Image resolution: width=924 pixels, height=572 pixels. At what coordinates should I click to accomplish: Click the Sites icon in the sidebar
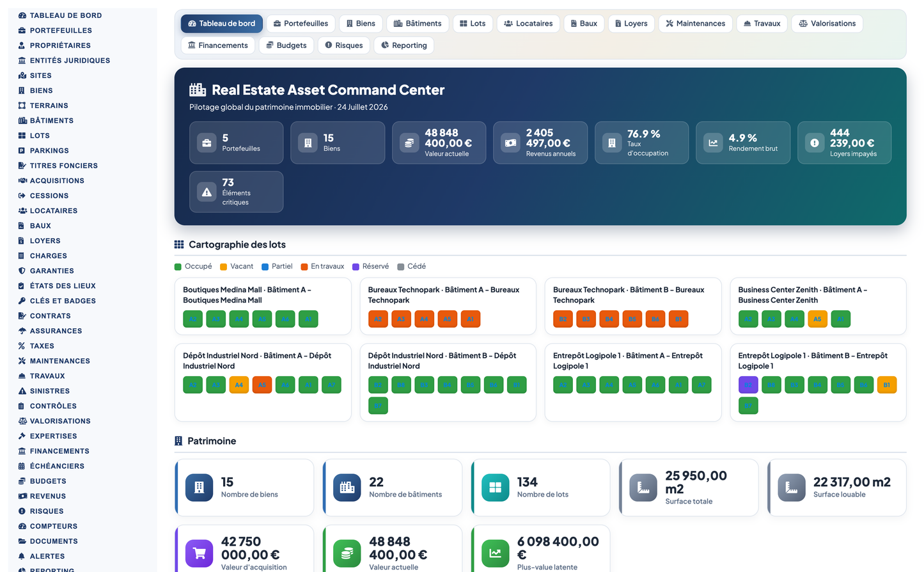[22, 75]
